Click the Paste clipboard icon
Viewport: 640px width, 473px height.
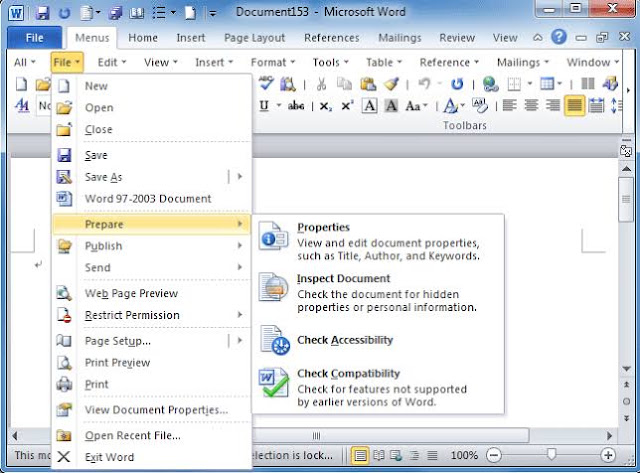(x=368, y=84)
